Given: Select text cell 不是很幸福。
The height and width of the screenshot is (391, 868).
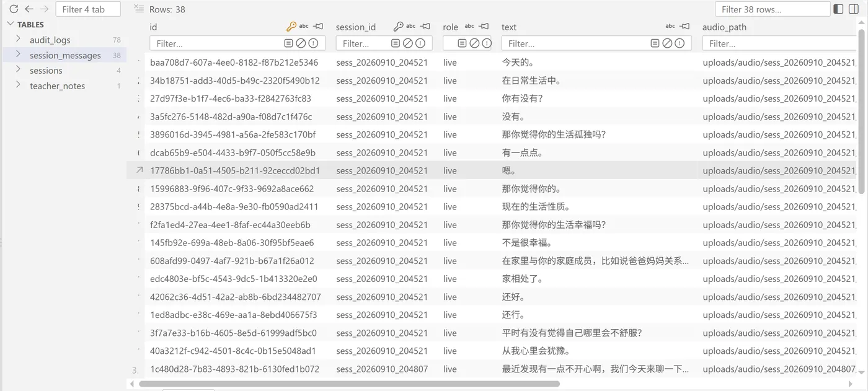Looking at the screenshot, I should [x=527, y=243].
